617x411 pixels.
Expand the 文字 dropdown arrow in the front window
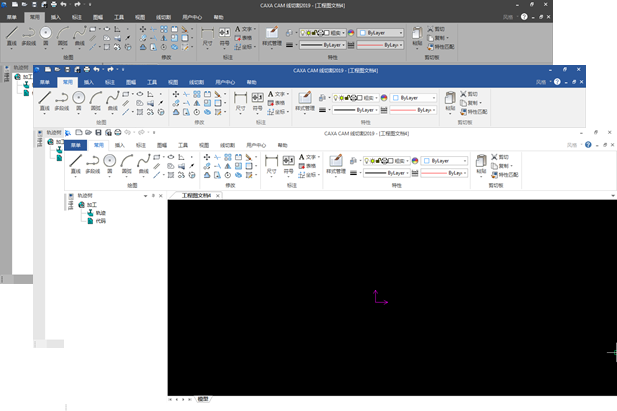[x=318, y=157]
